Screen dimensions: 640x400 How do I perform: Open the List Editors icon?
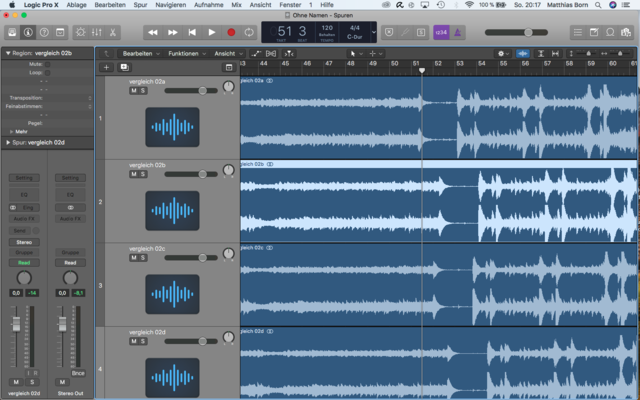click(x=578, y=33)
